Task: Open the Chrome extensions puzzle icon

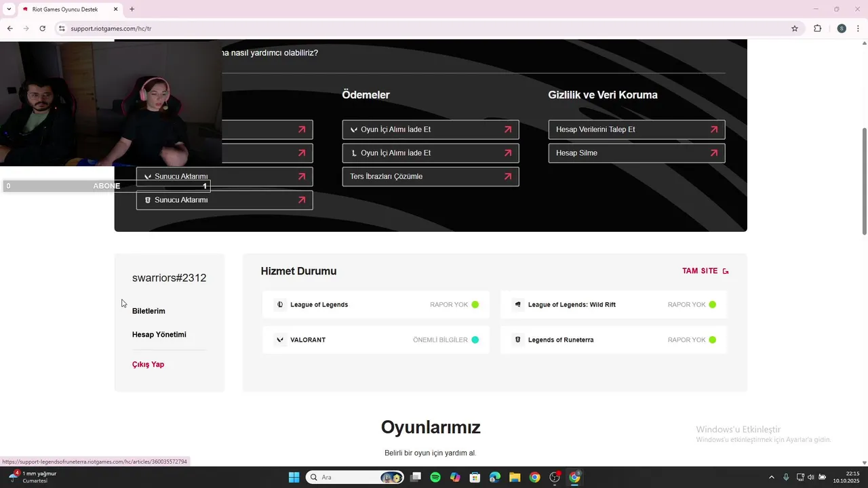Action: coord(817,28)
